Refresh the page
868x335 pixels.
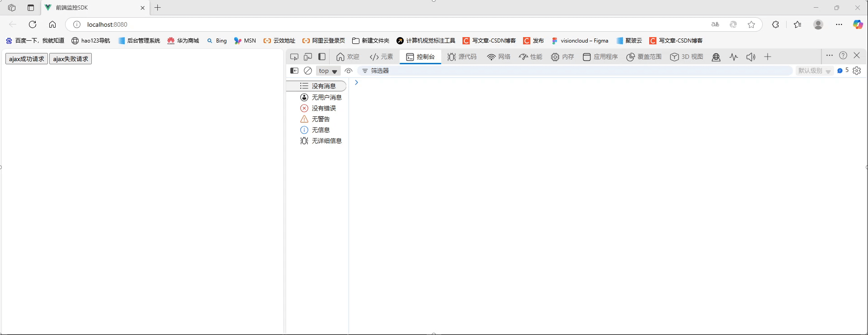[33, 24]
